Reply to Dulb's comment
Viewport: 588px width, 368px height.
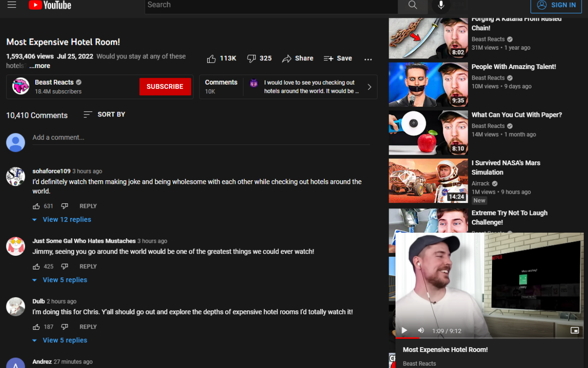point(88,327)
